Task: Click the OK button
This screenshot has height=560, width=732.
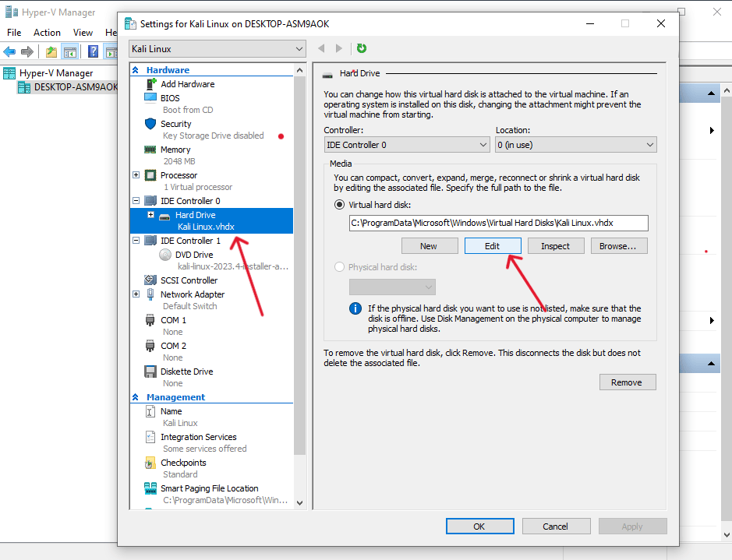Action: coord(480,527)
